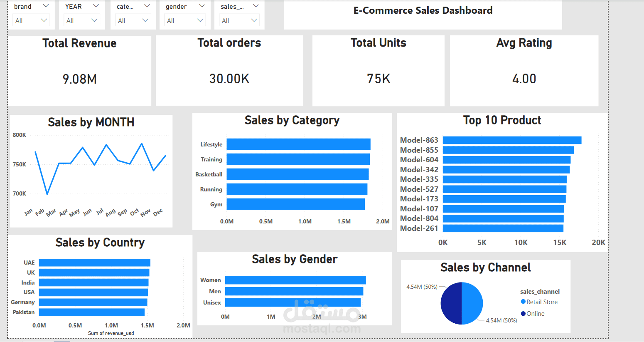
Task: Click the Jul peak on Sales by MONTH line
Action: click(x=107, y=145)
